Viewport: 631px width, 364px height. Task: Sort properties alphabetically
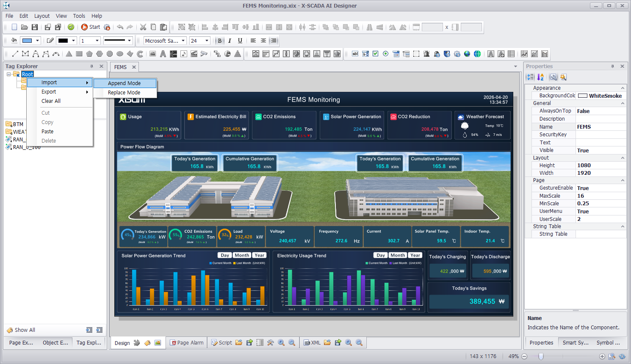click(x=540, y=77)
